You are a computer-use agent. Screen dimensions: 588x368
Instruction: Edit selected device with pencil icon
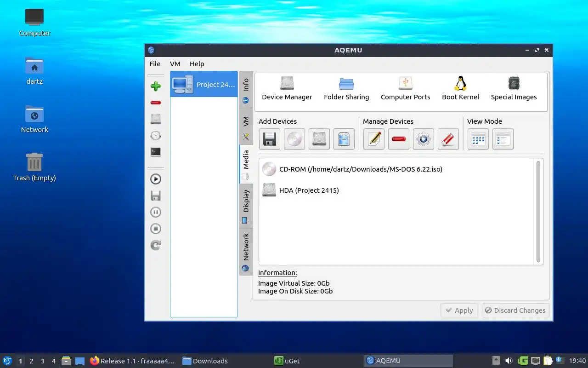coord(374,139)
